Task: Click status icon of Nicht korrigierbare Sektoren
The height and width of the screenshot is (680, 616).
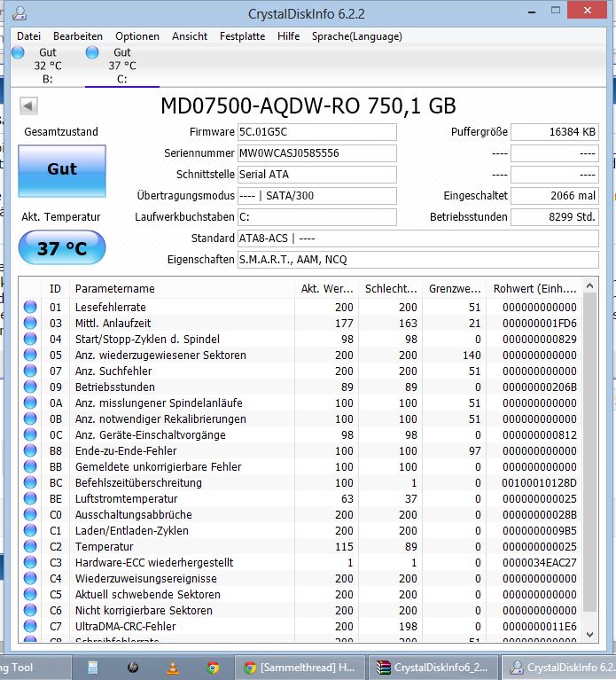Action: 30,610
